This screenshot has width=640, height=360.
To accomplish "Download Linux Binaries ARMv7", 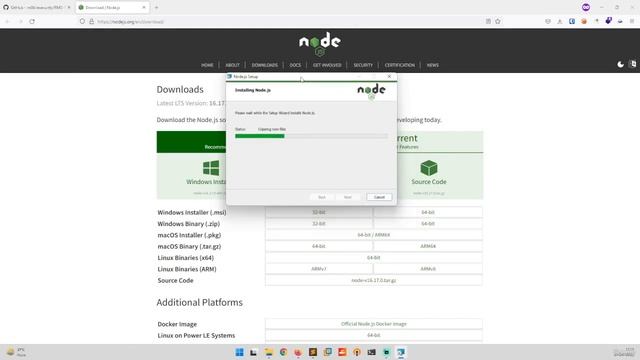I will [x=319, y=269].
